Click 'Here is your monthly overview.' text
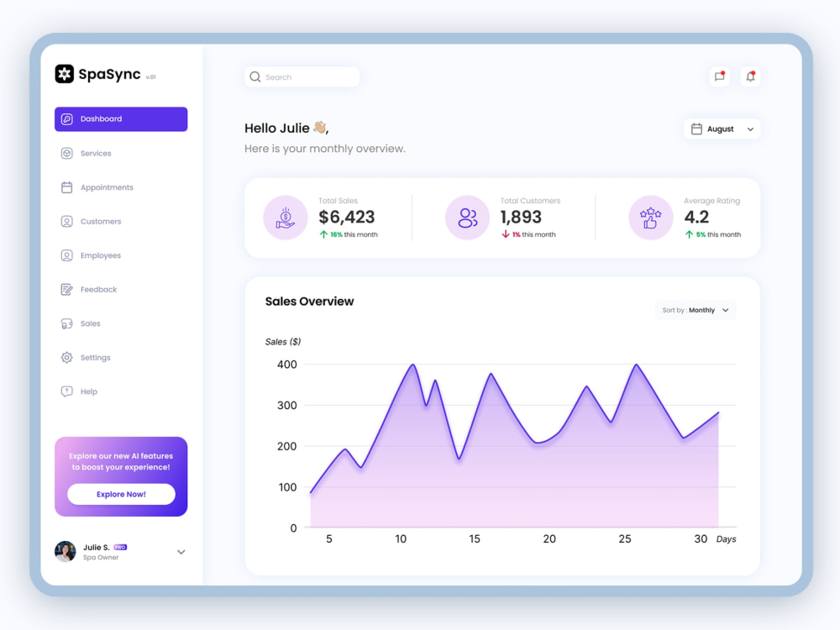Viewport: 840px width, 630px height. click(x=324, y=149)
